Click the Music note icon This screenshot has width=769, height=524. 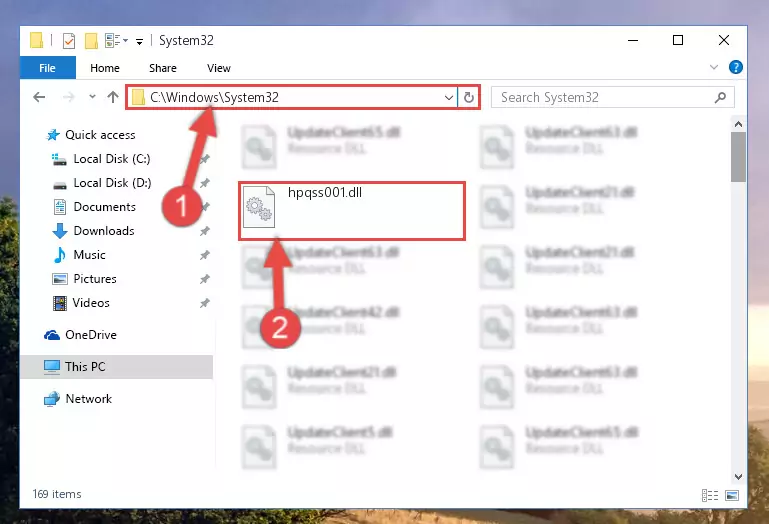coord(60,255)
